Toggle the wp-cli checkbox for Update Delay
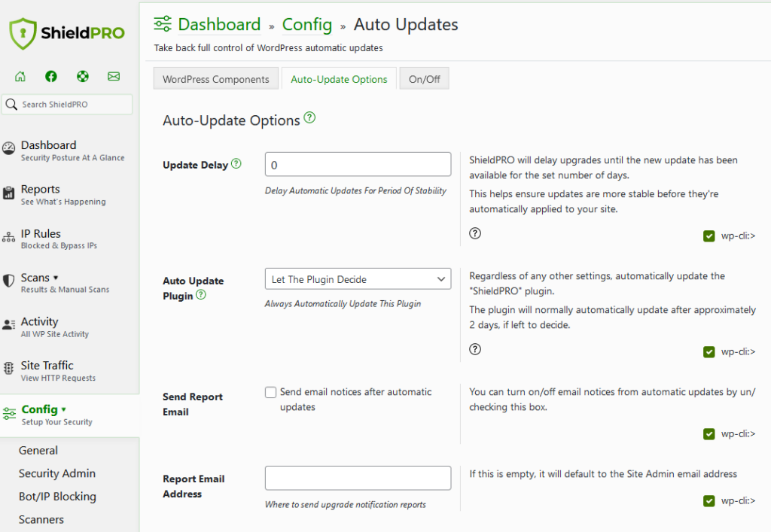 (x=709, y=236)
